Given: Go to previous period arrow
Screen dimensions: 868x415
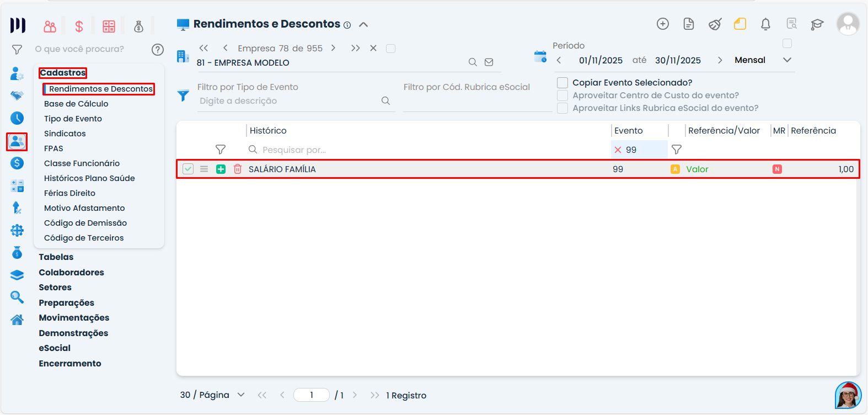Looking at the screenshot, I should click(x=559, y=60).
